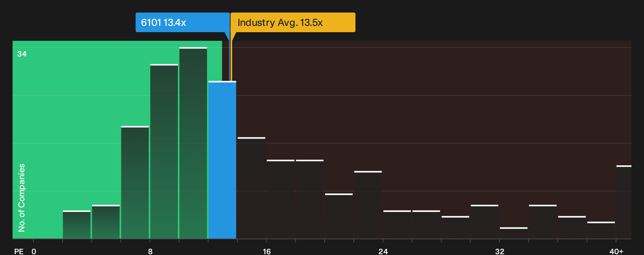Select the bar just left of PE 8

[135, 182]
